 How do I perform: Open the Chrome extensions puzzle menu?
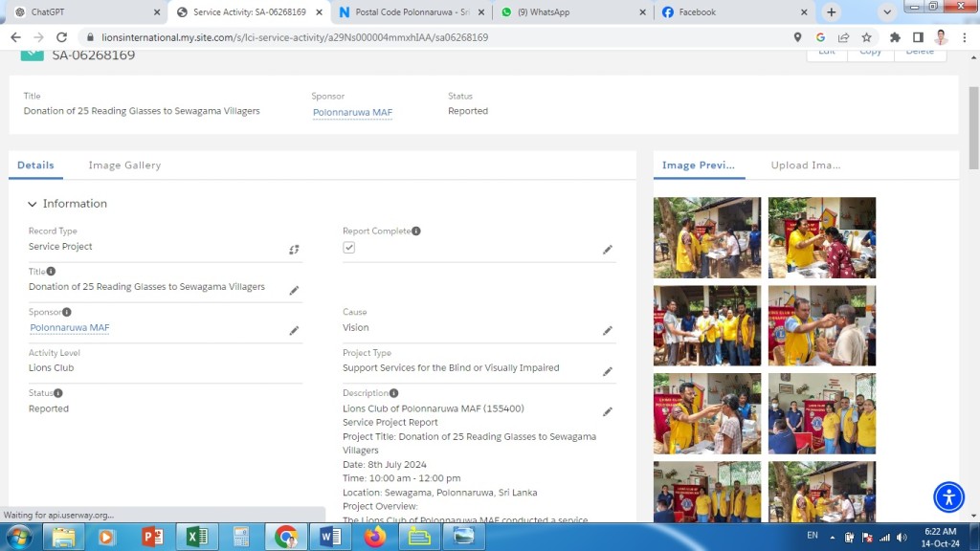(895, 37)
